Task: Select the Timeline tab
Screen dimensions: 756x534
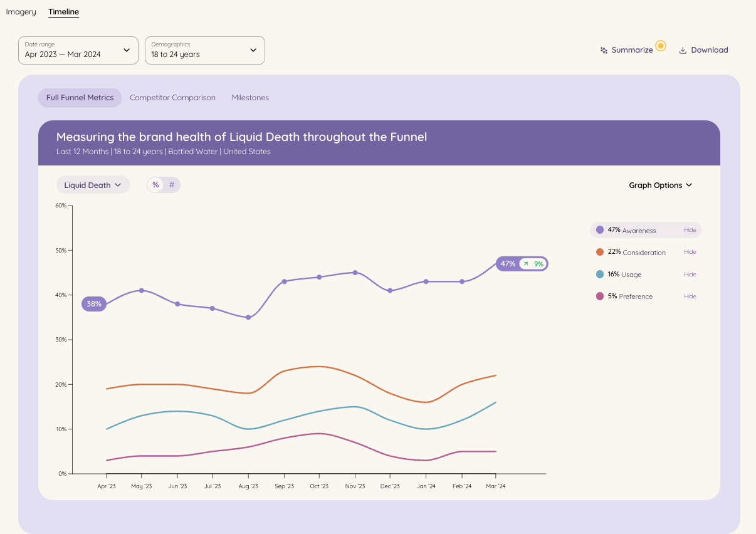Action: pos(63,12)
